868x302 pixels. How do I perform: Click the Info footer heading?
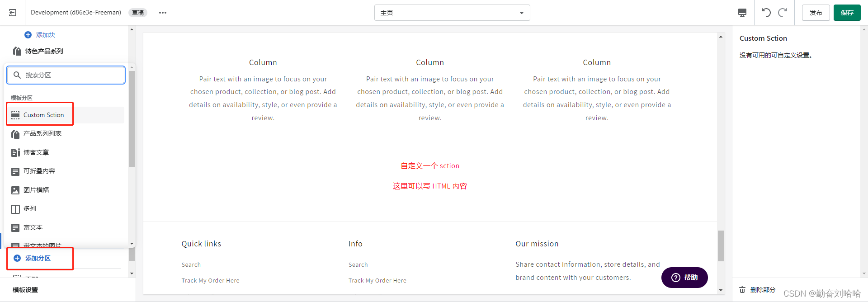(x=355, y=244)
